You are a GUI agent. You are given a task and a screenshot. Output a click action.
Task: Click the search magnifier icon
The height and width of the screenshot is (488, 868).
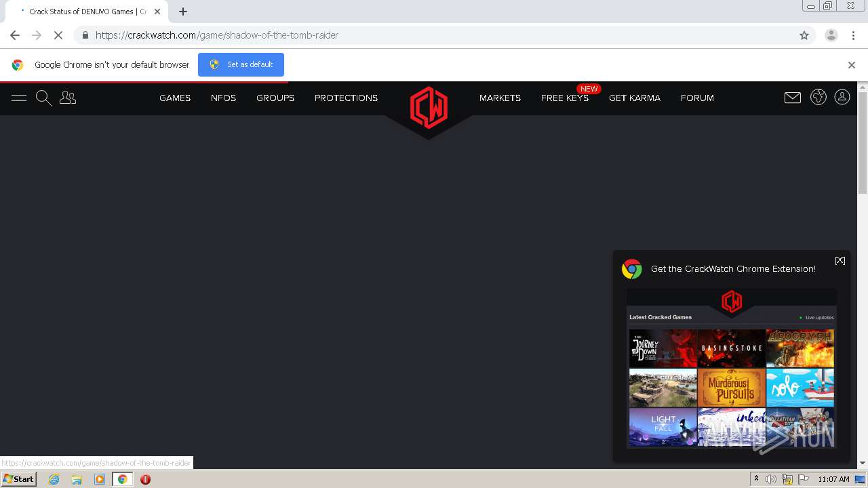point(43,98)
